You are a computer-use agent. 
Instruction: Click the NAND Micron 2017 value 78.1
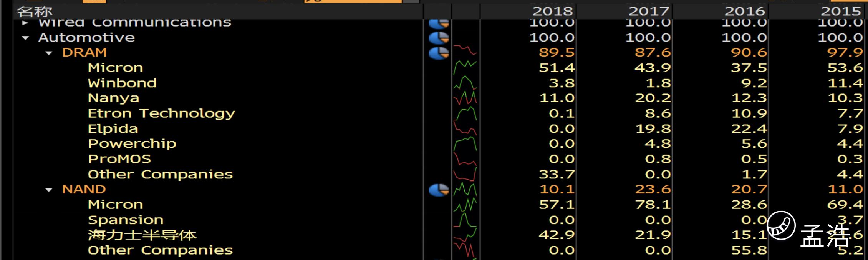[653, 205]
